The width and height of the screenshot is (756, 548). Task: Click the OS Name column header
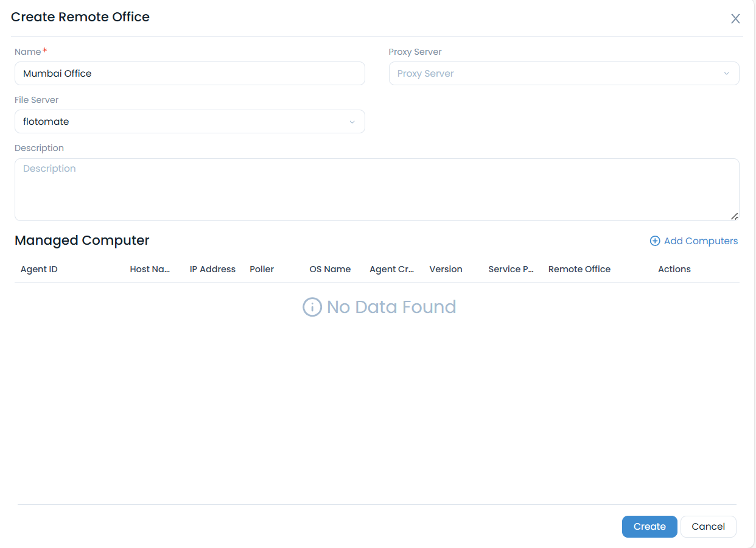330,269
